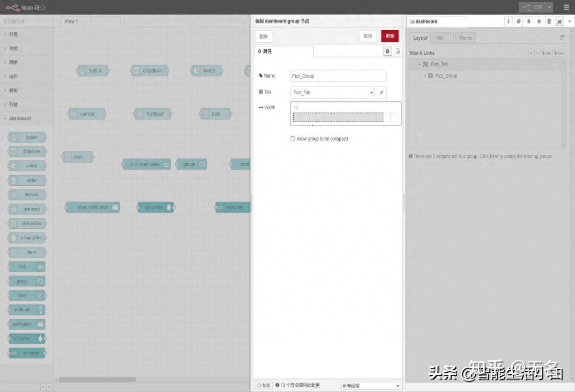Expand the 网络 palette category

(27, 62)
